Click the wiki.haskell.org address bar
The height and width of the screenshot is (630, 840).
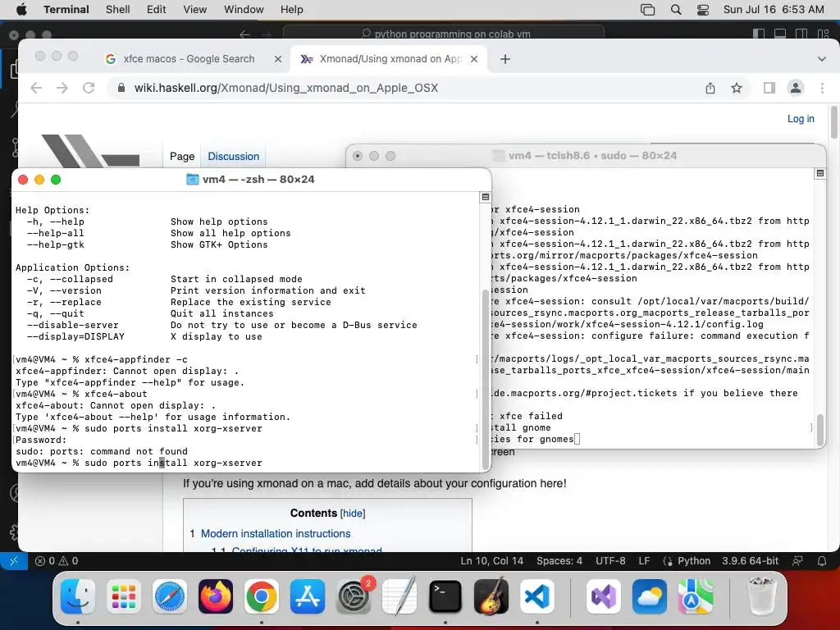(x=407, y=88)
